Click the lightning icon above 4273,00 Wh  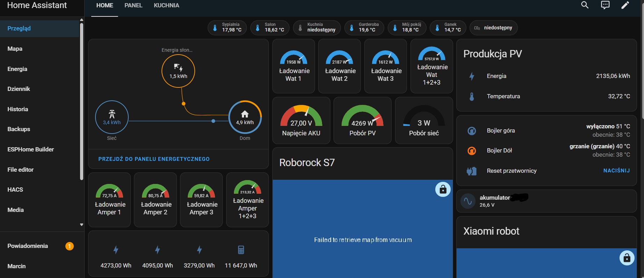pos(116,250)
